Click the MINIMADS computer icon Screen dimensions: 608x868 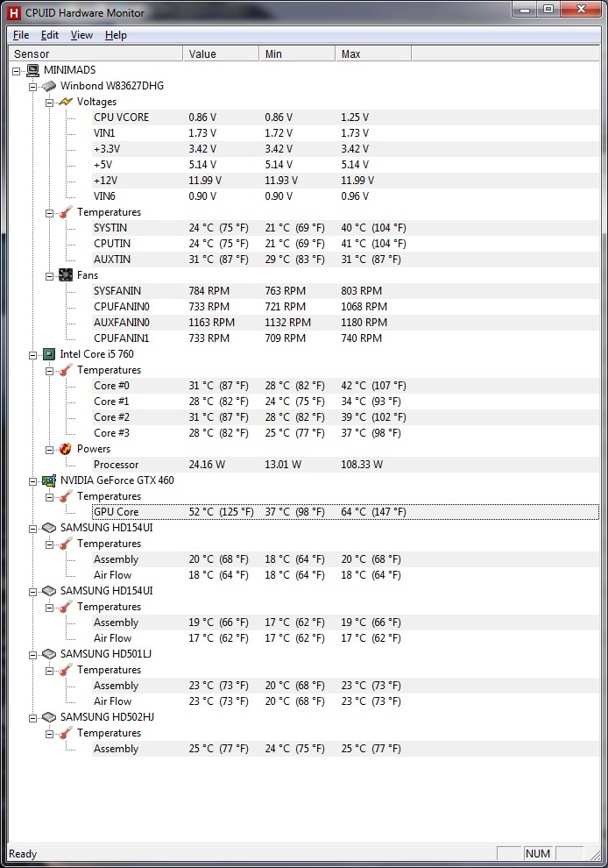(x=33, y=70)
